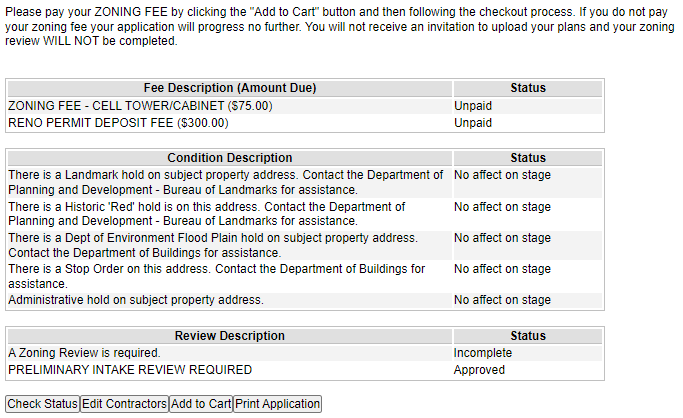Select the Landmark hold condition text
This screenshot has width=683, height=418.
pyautogui.click(x=226, y=182)
